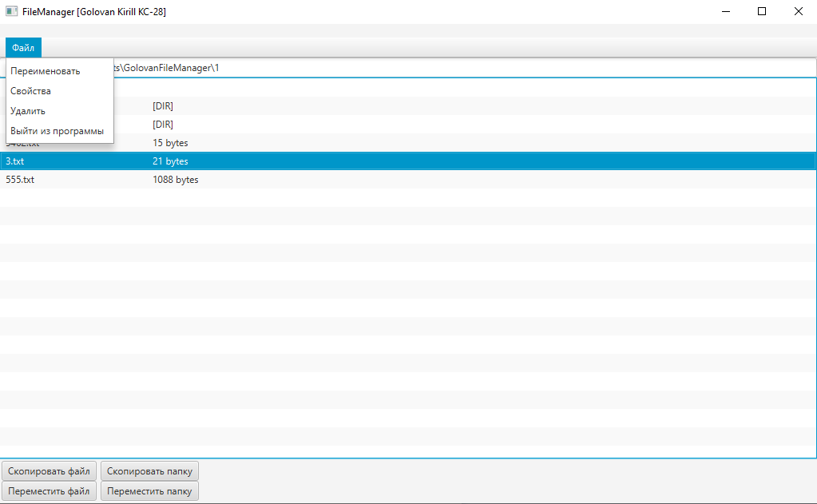Screen dimensions: 817x504
Task: Maximize the FileManager window
Action: (x=761, y=11)
